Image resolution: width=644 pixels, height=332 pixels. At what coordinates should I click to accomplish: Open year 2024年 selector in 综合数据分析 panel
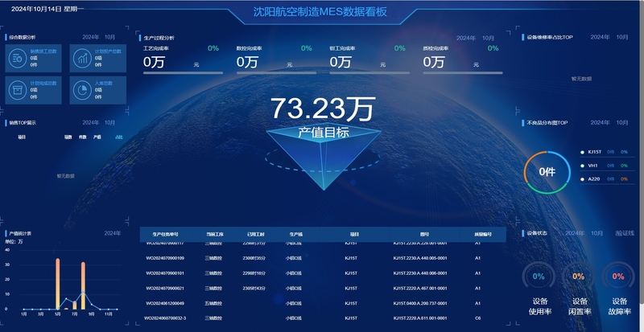tap(91, 37)
